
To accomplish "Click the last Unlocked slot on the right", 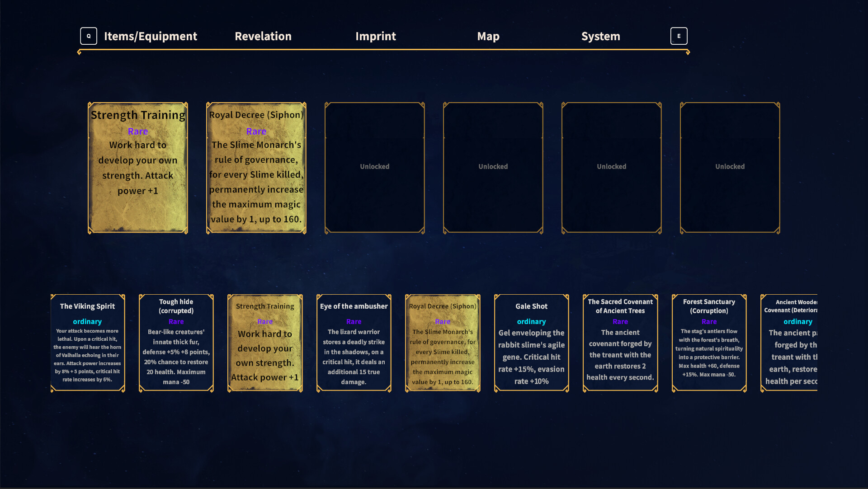I will 729,167.
